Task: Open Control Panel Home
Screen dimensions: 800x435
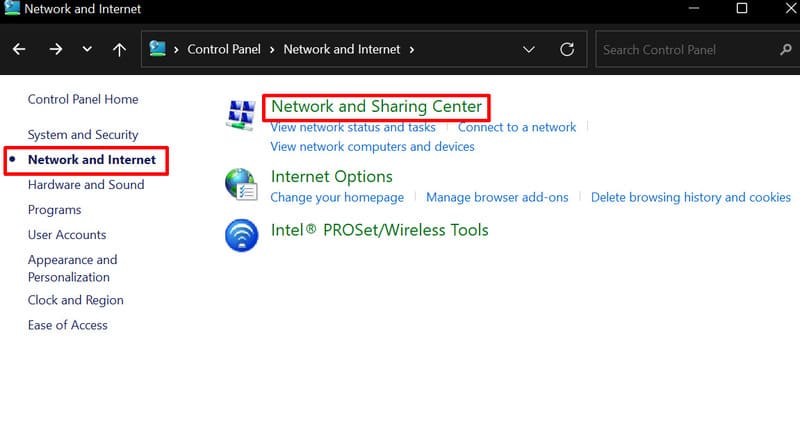Action: tap(83, 99)
